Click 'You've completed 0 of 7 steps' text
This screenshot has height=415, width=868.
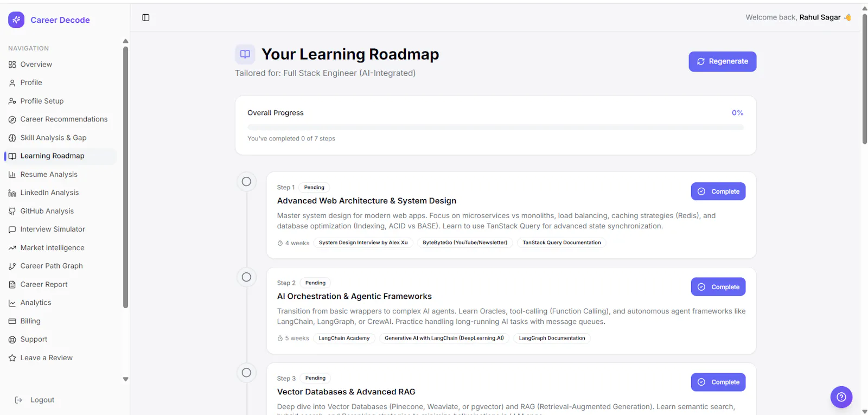pyautogui.click(x=291, y=139)
